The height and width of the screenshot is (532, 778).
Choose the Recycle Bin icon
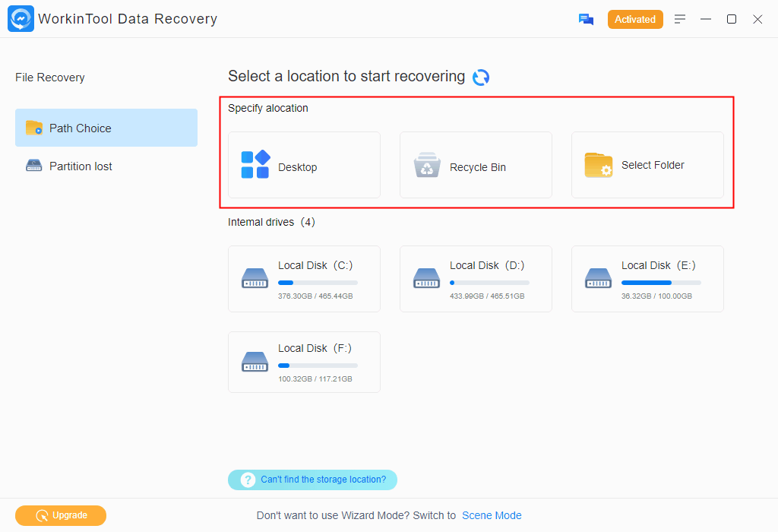click(427, 165)
